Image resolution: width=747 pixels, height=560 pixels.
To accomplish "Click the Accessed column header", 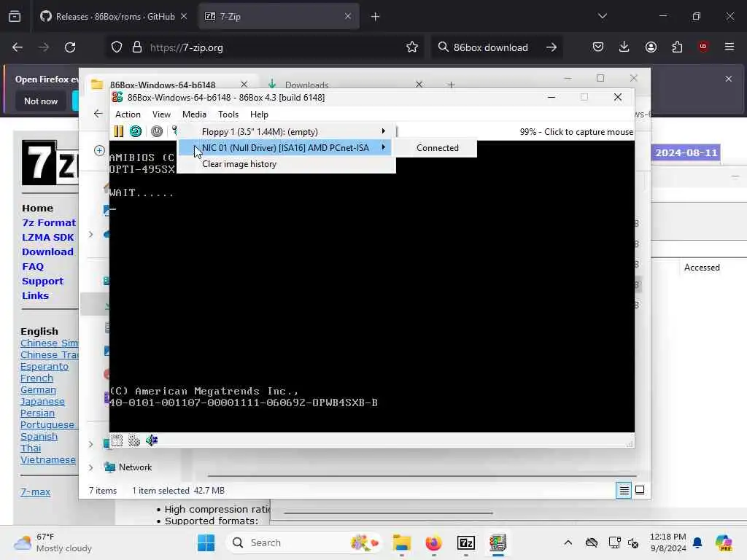I will pyautogui.click(x=702, y=268).
